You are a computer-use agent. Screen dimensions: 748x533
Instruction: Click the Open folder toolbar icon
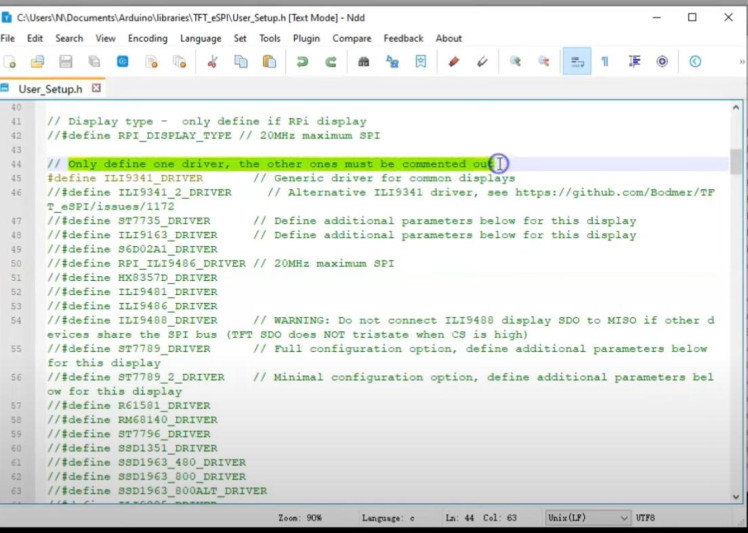point(38,62)
